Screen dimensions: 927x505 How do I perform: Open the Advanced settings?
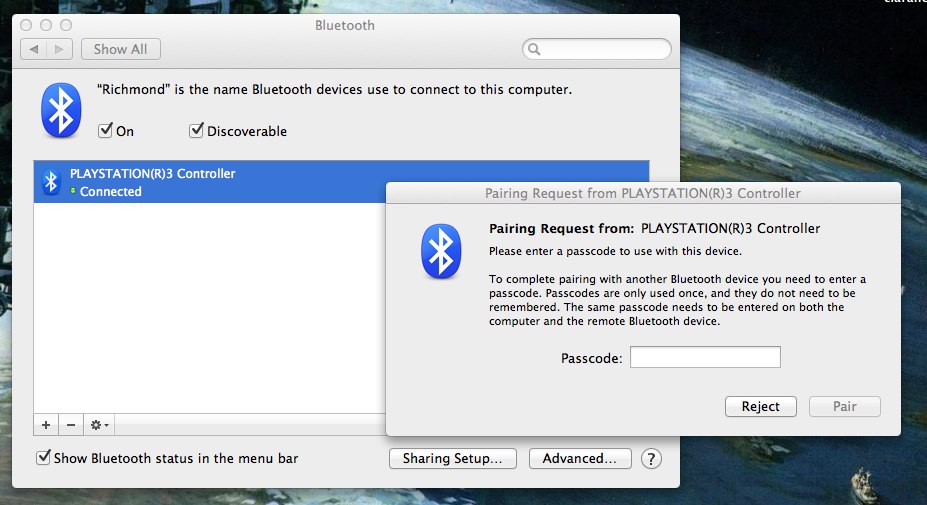[x=580, y=458]
